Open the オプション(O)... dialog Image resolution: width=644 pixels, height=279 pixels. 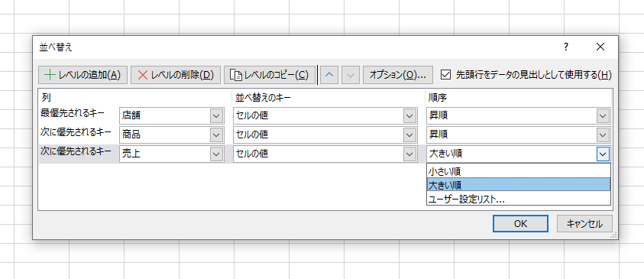click(398, 75)
